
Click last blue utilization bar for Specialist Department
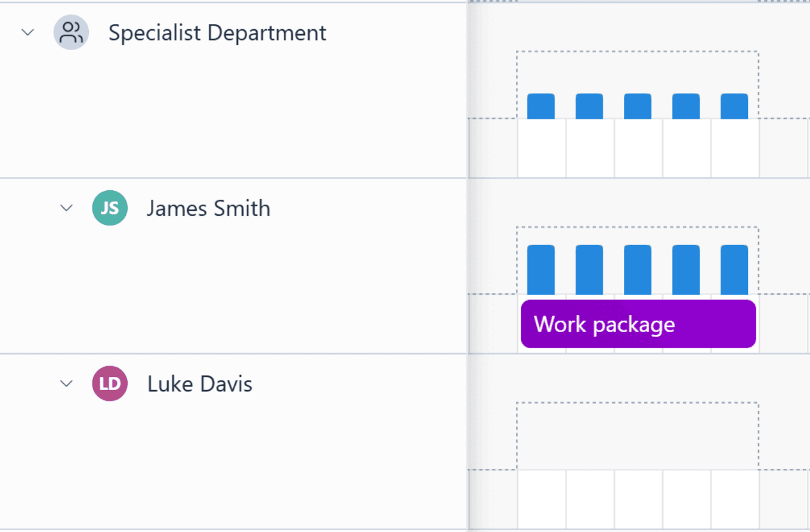coord(734,106)
